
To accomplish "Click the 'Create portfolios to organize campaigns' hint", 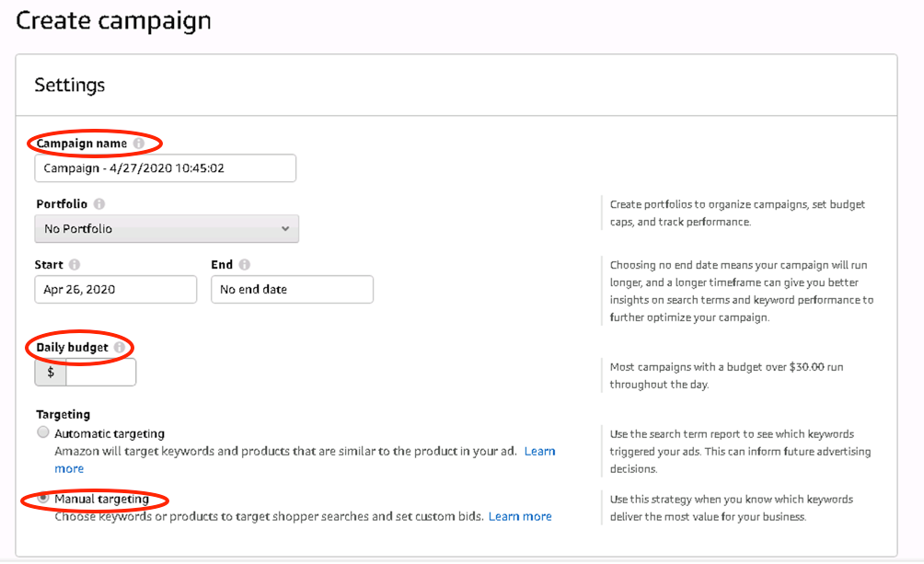I will (737, 213).
